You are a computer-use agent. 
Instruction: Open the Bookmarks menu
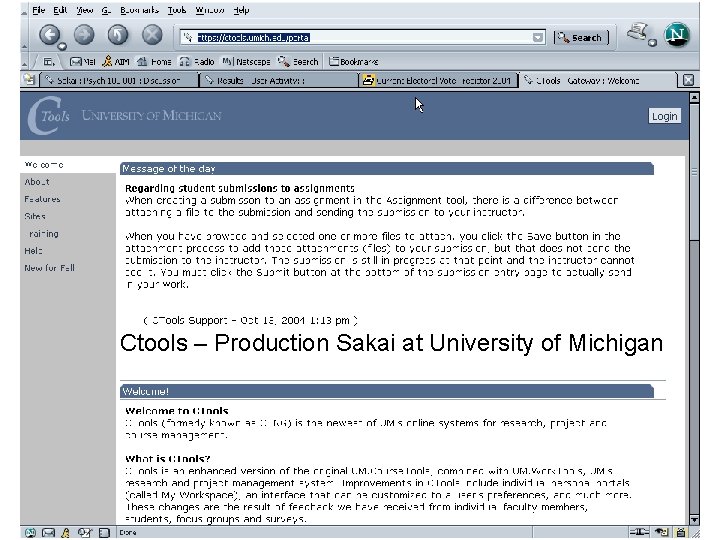click(139, 10)
